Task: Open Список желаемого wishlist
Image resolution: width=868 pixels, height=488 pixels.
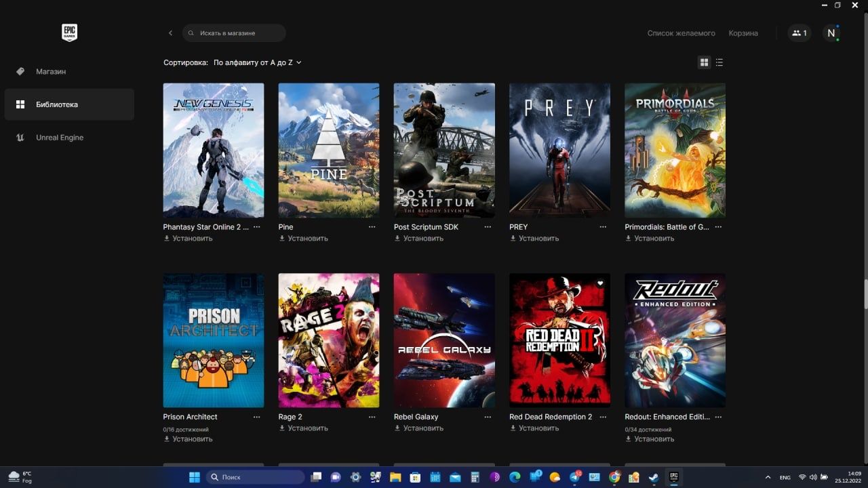Action: 681,33
